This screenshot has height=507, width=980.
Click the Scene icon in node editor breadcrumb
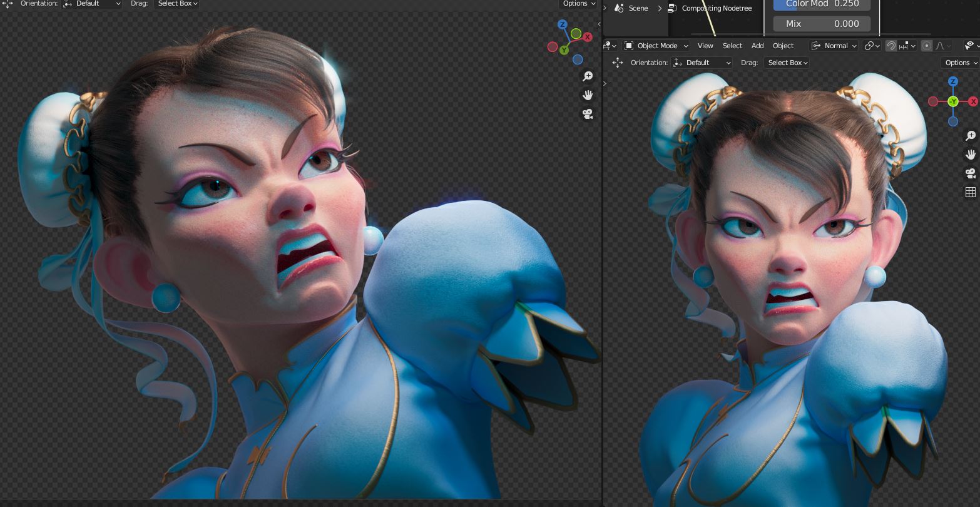pyautogui.click(x=619, y=8)
